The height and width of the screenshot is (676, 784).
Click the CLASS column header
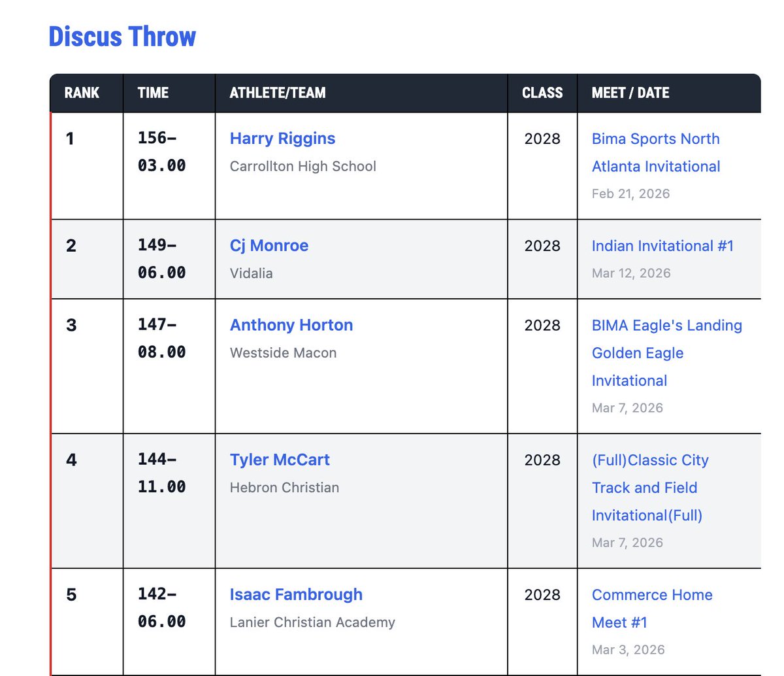tap(542, 93)
